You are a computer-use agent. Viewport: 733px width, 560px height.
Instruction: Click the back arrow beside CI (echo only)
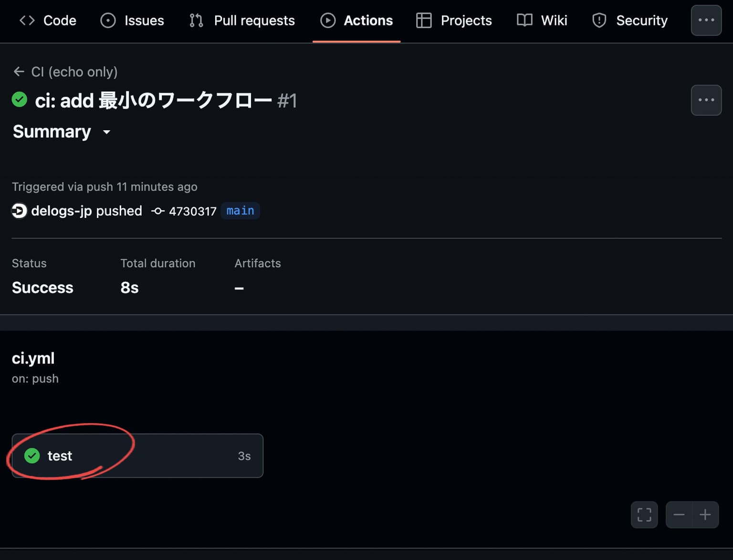point(19,72)
